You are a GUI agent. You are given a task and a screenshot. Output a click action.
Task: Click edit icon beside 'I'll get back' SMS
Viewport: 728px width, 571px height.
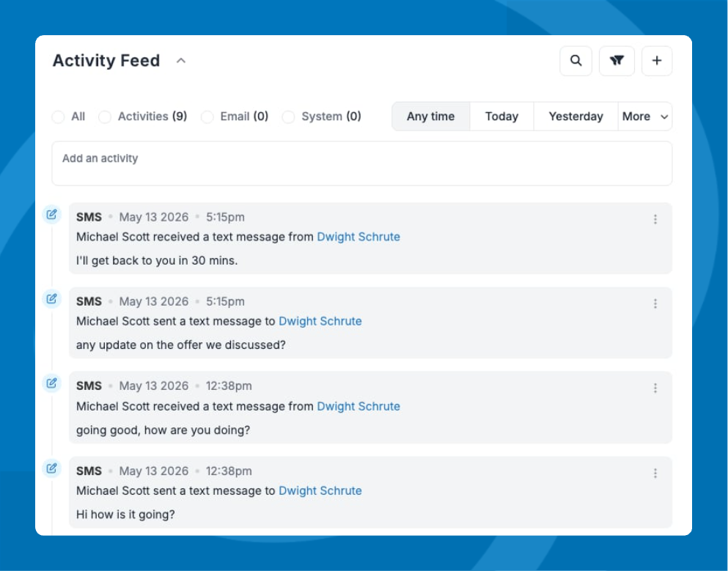tap(51, 215)
